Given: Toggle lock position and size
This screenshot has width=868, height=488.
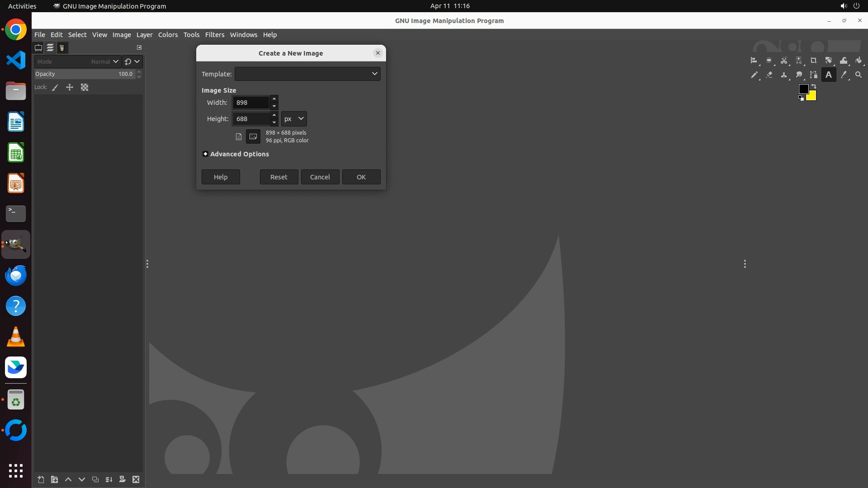Looking at the screenshot, I should pyautogui.click(x=70, y=88).
